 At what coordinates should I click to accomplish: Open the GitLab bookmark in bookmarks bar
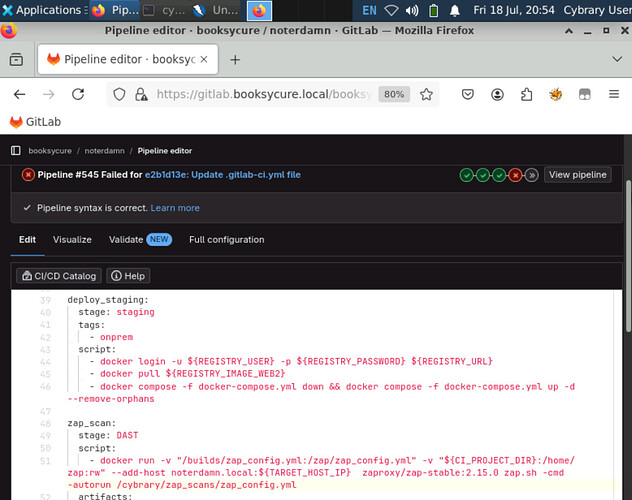(35, 122)
